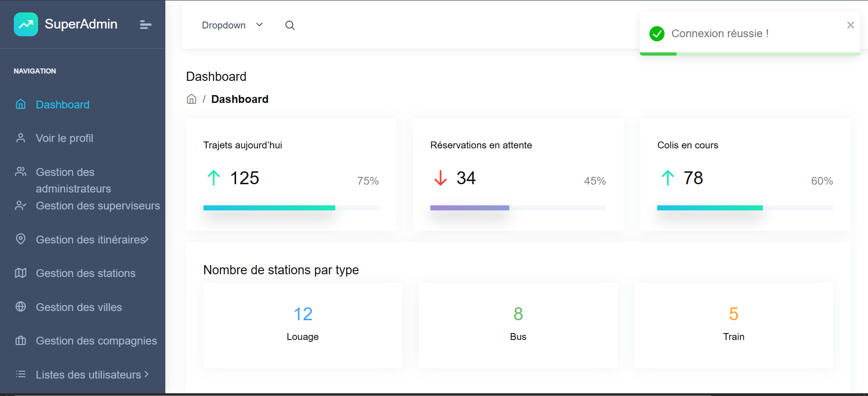This screenshot has height=396, width=868.
Task: Expand Listes des utilisateurs submenu arrow
Action: click(x=147, y=374)
